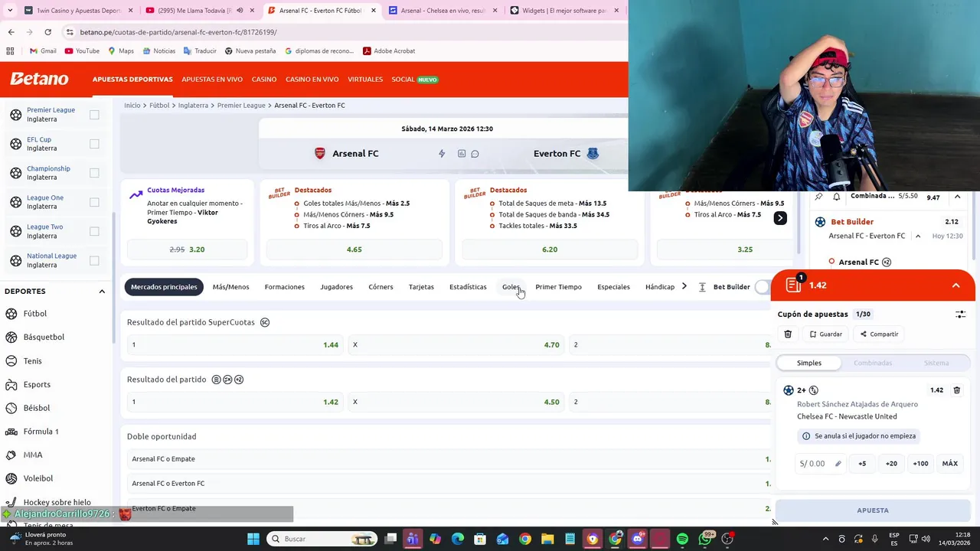980x551 pixels.
Task: Select Fútbol sport icon in sidebar
Action: (x=11, y=314)
